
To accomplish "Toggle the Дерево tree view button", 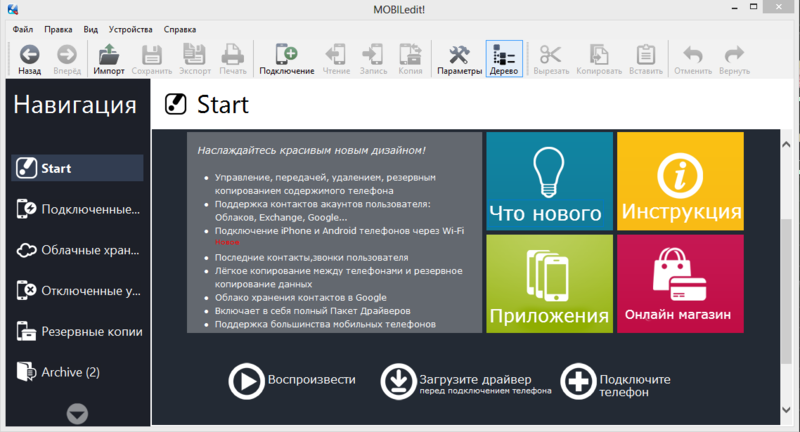I will (x=504, y=59).
